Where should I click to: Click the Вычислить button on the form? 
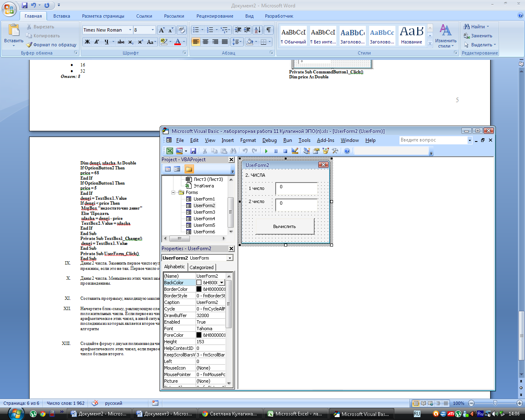285,226
